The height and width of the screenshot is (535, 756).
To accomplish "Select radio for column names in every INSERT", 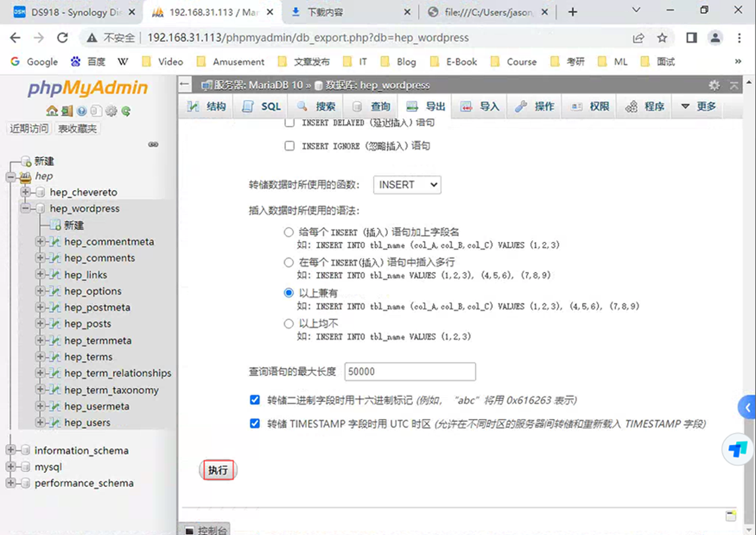I will point(288,232).
